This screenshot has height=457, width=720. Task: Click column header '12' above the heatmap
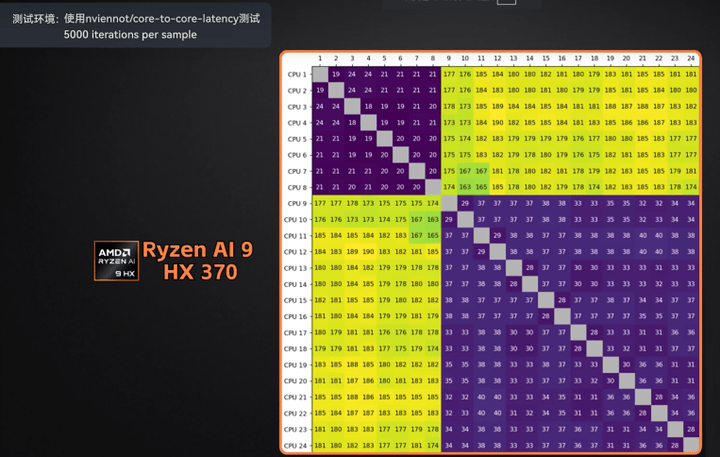(x=497, y=58)
